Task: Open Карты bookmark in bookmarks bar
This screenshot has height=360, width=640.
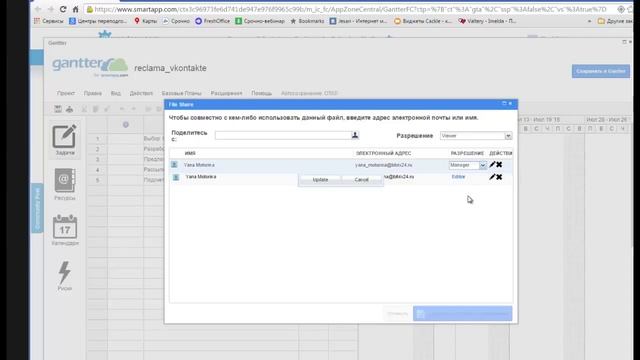Action: 145,21
